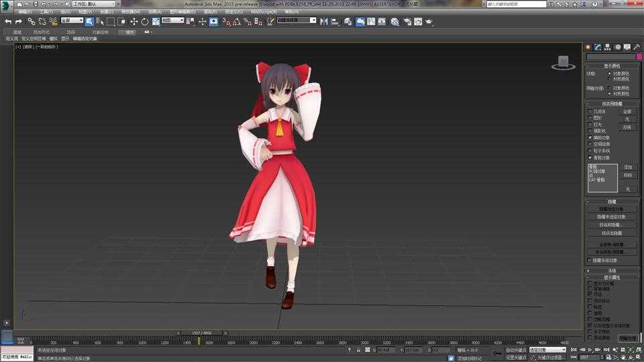644x362 pixels.
Task: Open the Curve Editor
Action: click(371, 21)
